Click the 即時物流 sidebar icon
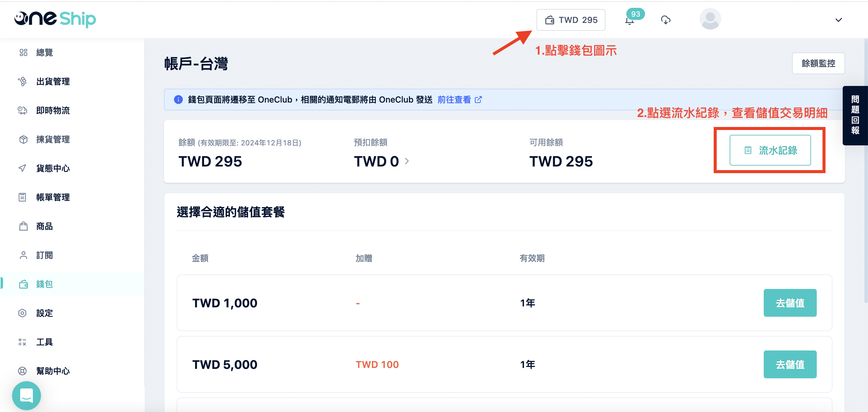The image size is (868, 412). click(23, 111)
